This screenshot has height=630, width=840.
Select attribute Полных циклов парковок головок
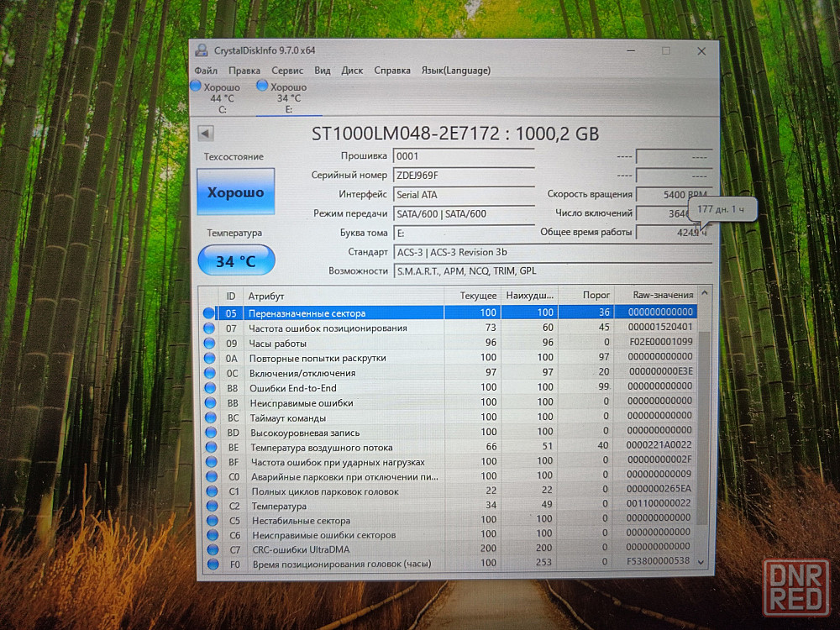coord(325,491)
